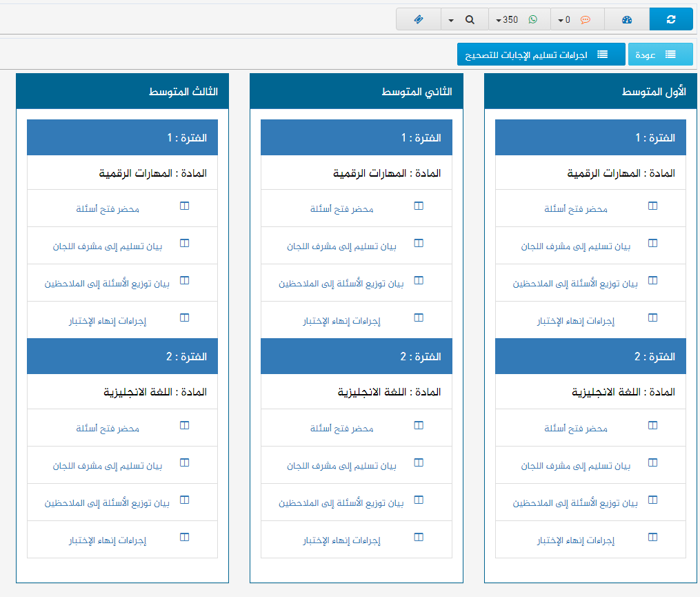
Task: Open the dashboard gauge icon
Action: (626, 19)
